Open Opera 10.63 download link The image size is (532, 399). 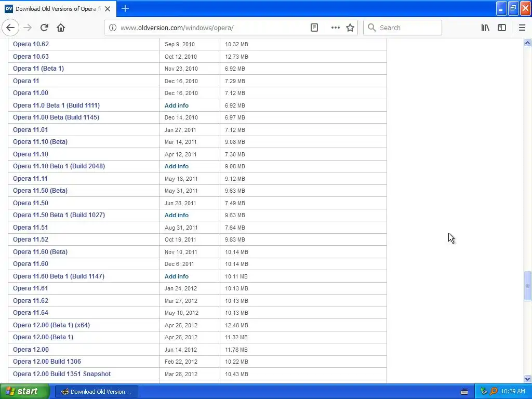click(x=31, y=56)
